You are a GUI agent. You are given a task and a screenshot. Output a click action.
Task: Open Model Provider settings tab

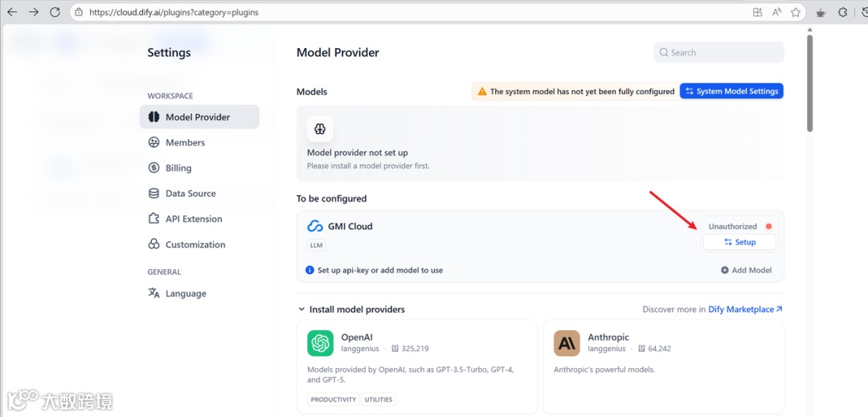[x=199, y=117]
